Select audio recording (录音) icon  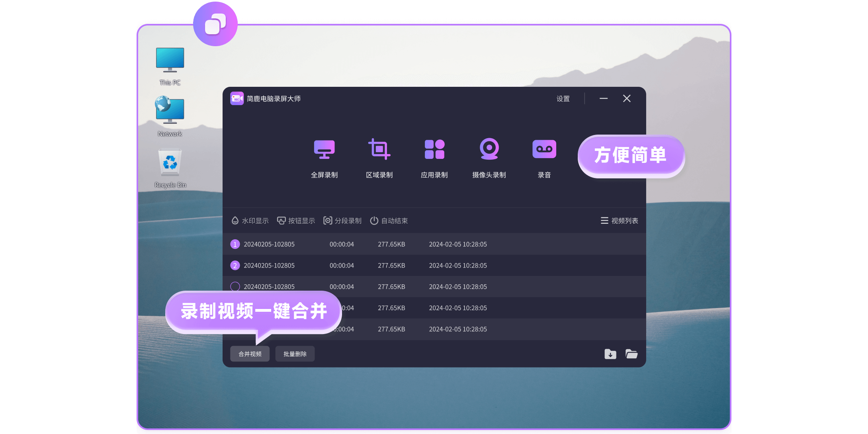tap(544, 149)
